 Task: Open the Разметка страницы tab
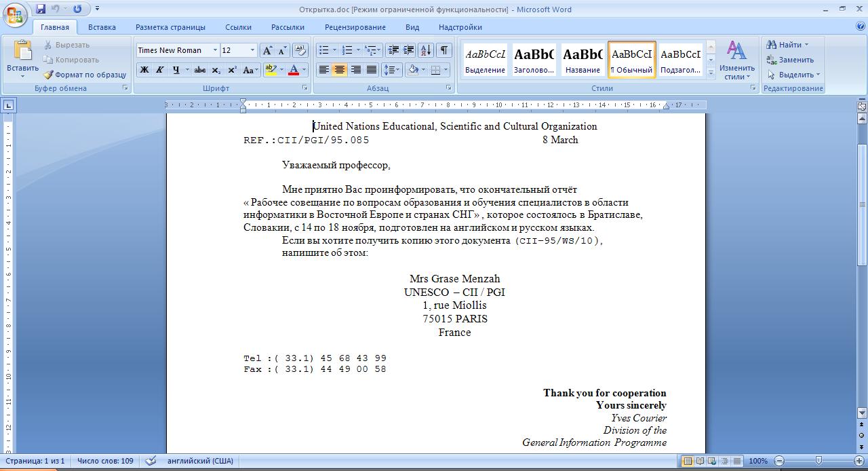[170, 27]
